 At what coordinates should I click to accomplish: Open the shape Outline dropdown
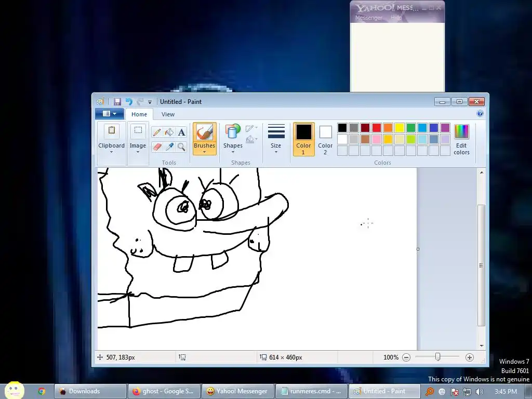point(252,128)
